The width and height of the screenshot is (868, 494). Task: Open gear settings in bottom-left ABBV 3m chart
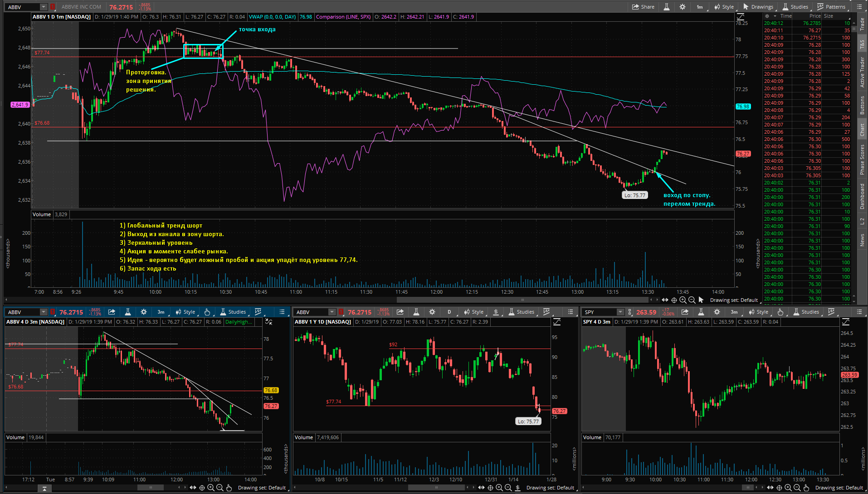pyautogui.click(x=144, y=312)
